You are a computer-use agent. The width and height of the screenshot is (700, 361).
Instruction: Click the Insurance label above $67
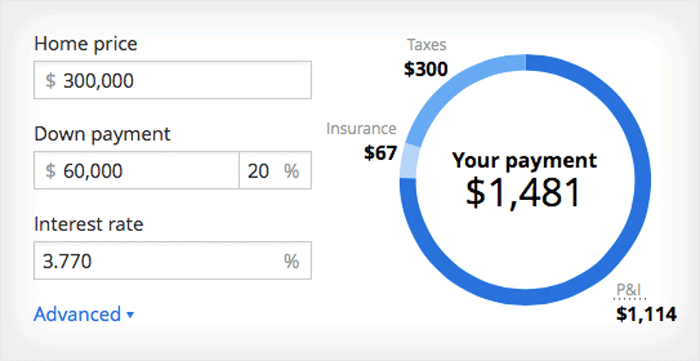(361, 129)
